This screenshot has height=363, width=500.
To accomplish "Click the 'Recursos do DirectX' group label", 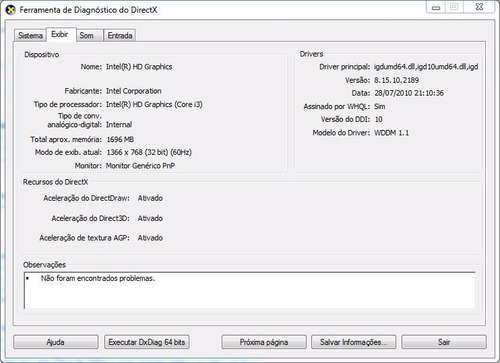I will point(55,182).
